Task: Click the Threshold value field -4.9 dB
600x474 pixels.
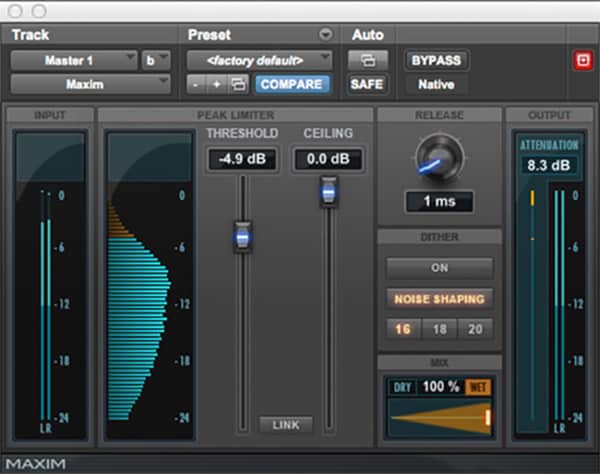Action: 242,159
